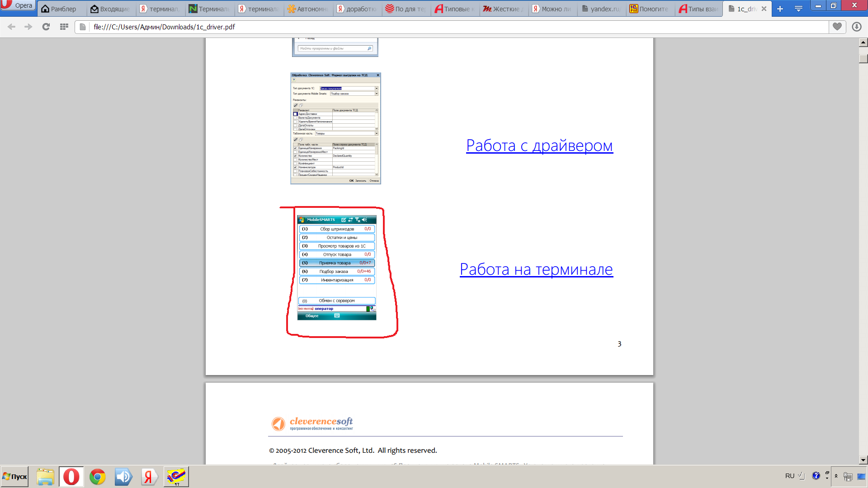Click the scrollbar down arrow
The height and width of the screenshot is (488, 868).
(x=863, y=460)
